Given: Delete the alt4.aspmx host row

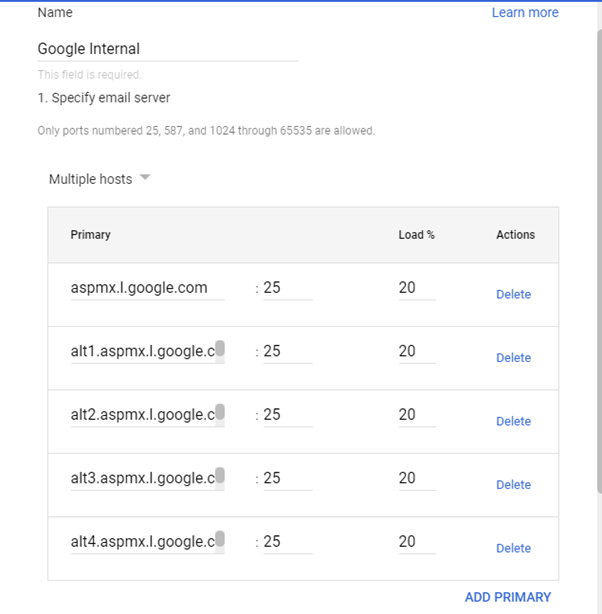Looking at the screenshot, I should (x=513, y=548).
